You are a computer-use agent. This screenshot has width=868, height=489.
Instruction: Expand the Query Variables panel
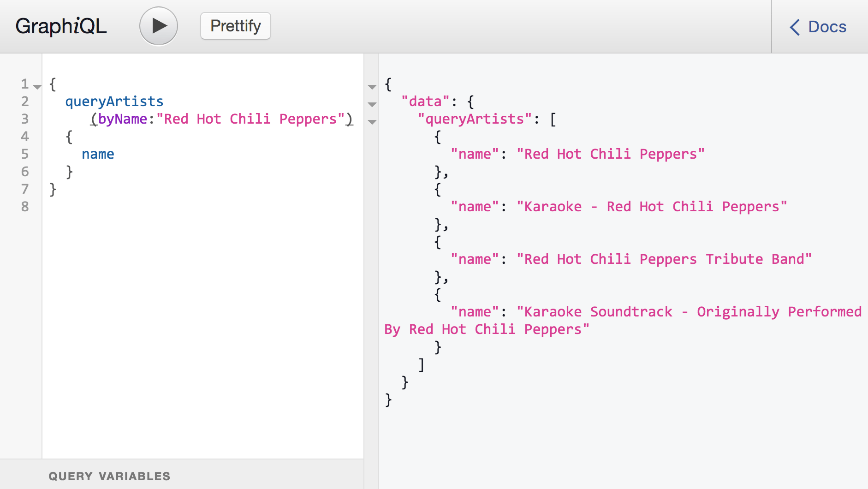(109, 476)
